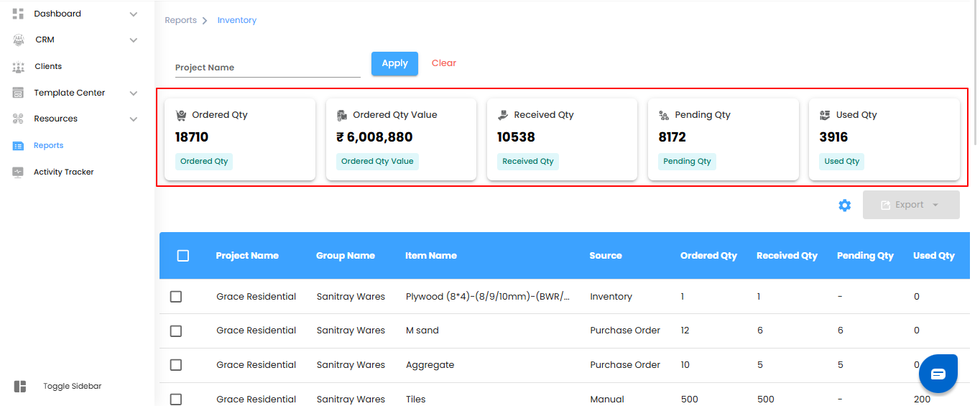Click the red Clear link
The height and width of the screenshot is (406, 980).
click(x=444, y=63)
